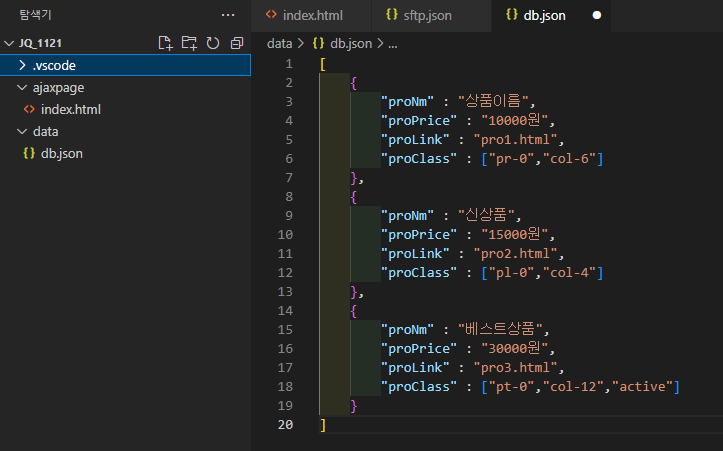723x451 pixels.
Task: Expand the .vscode folder chevron
Action: point(22,65)
